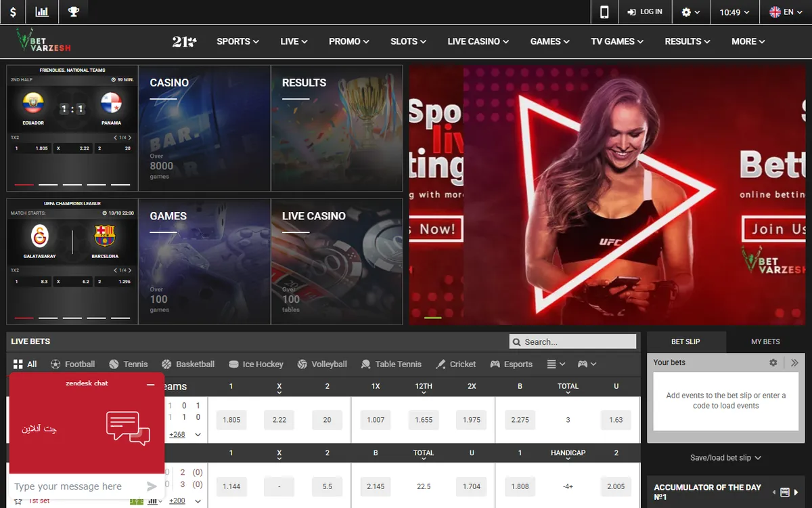Filter live bets by Ice Hockey
The image size is (812, 508).
point(256,364)
